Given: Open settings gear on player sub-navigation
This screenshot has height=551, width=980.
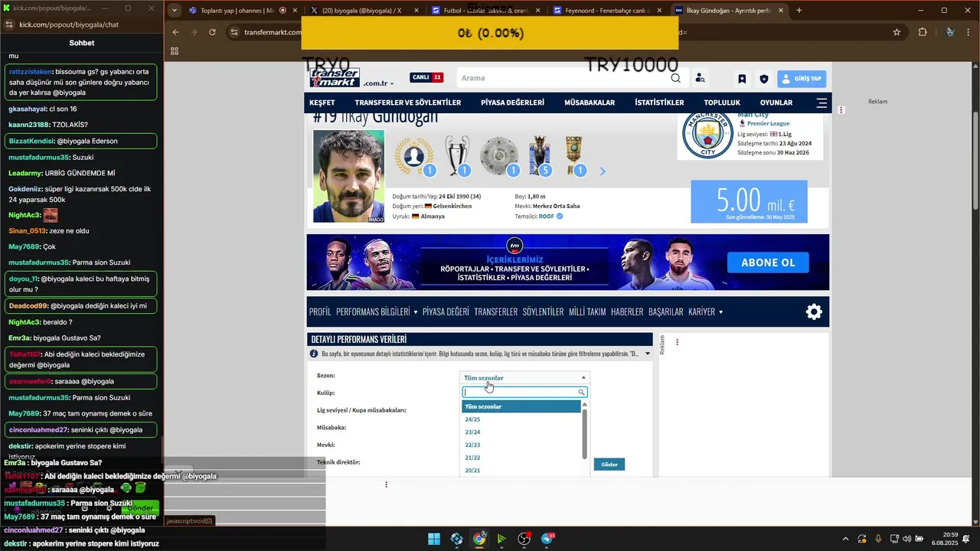Looking at the screenshot, I should pos(814,311).
